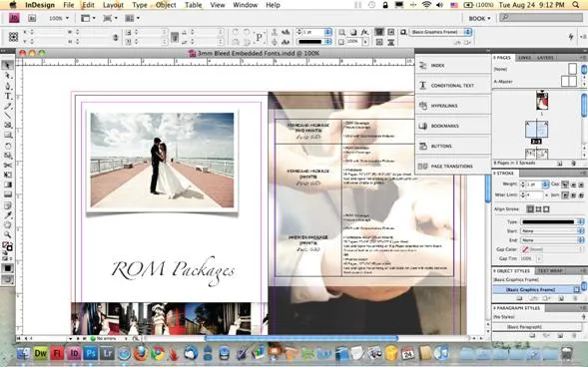Open the Page Transitions panel
Image resolution: width=588 pixels, height=367 pixels.
[452, 166]
